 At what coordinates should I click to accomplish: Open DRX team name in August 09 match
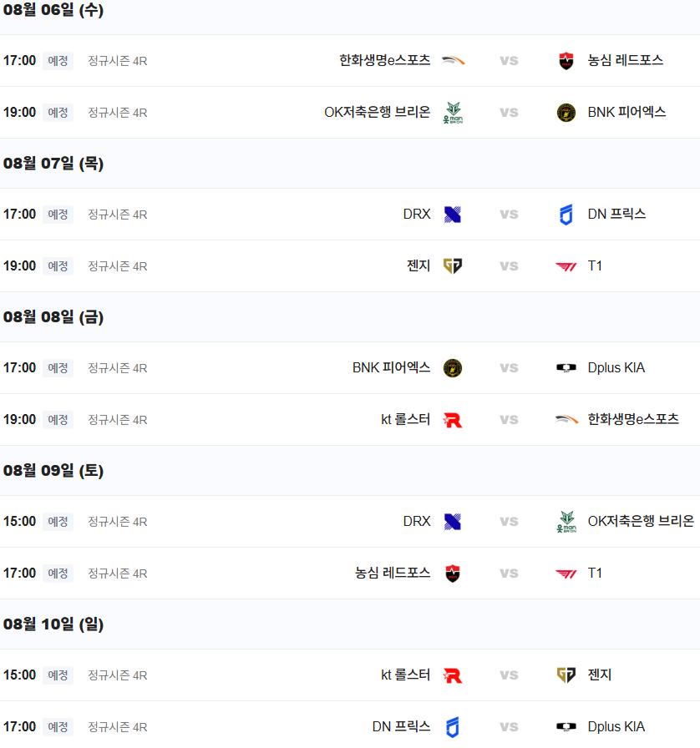coord(417,522)
